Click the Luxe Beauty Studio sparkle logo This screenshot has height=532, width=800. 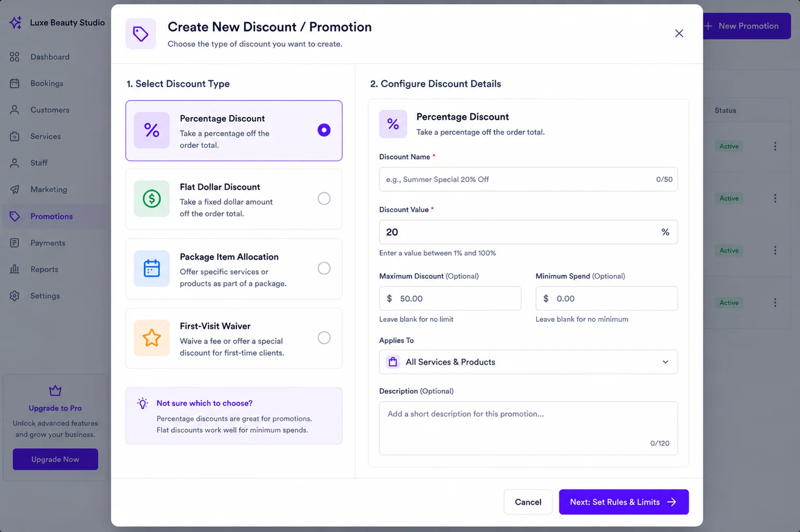pos(16,22)
